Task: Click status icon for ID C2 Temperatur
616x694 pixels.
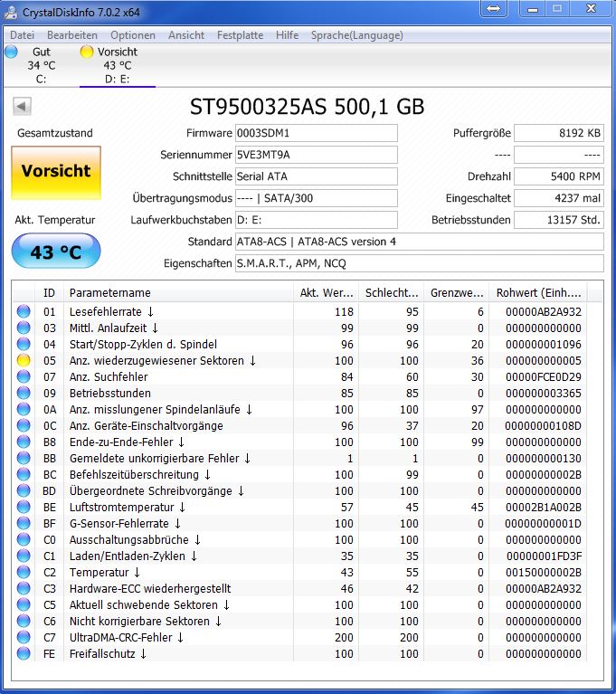Action: pyautogui.click(x=24, y=572)
